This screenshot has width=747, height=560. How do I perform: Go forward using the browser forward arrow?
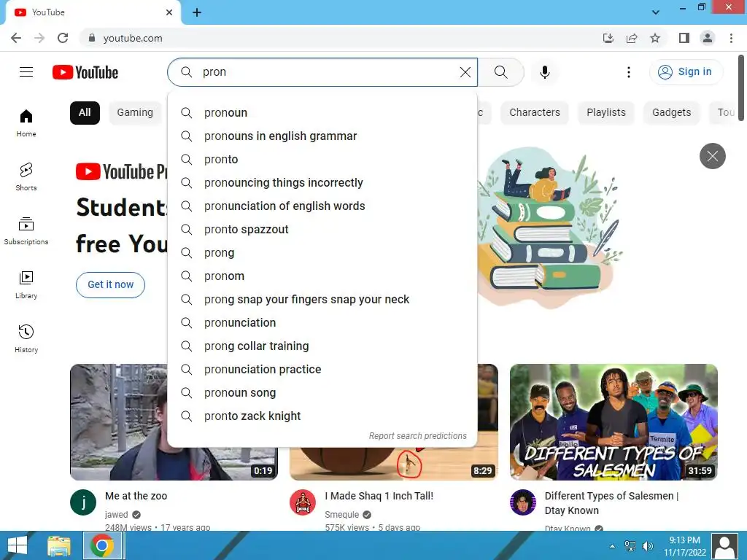(39, 38)
